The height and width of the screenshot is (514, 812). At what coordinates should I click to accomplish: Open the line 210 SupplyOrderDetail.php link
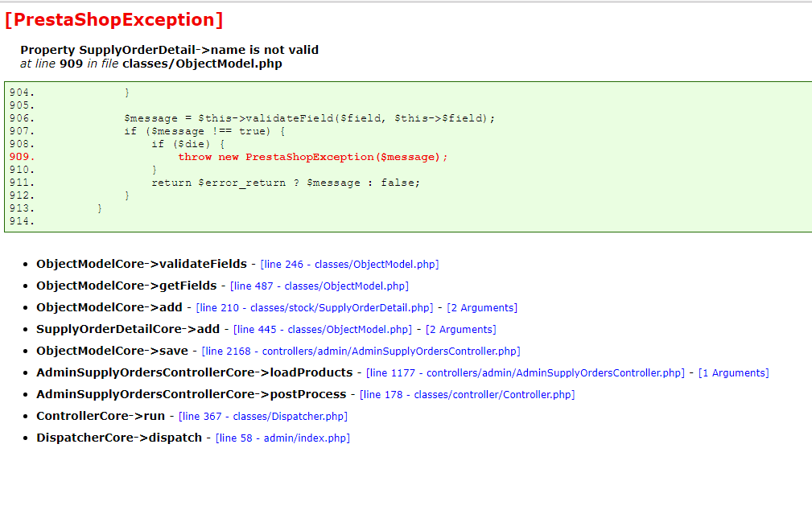pyautogui.click(x=315, y=307)
